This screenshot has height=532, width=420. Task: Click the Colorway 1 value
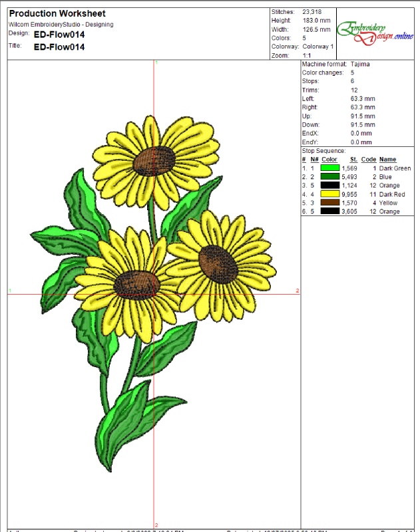click(x=318, y=47)
